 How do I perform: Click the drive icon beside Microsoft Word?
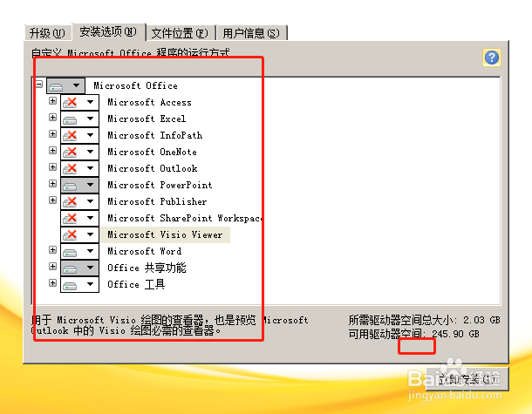[x=70, y=252]
